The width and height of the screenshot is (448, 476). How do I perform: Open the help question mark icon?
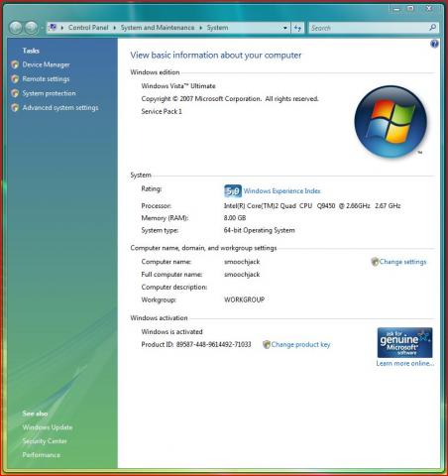click(x=434, y=44)
